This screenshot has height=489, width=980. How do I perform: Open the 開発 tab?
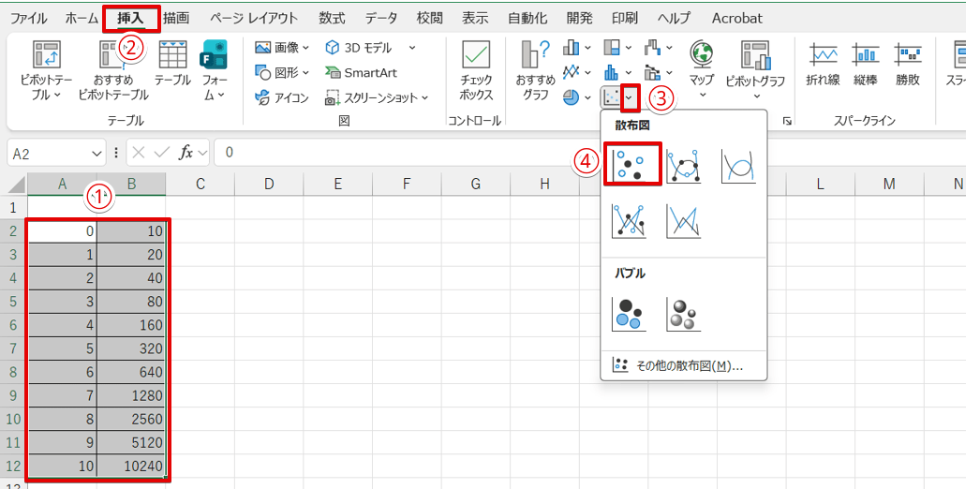579,18
